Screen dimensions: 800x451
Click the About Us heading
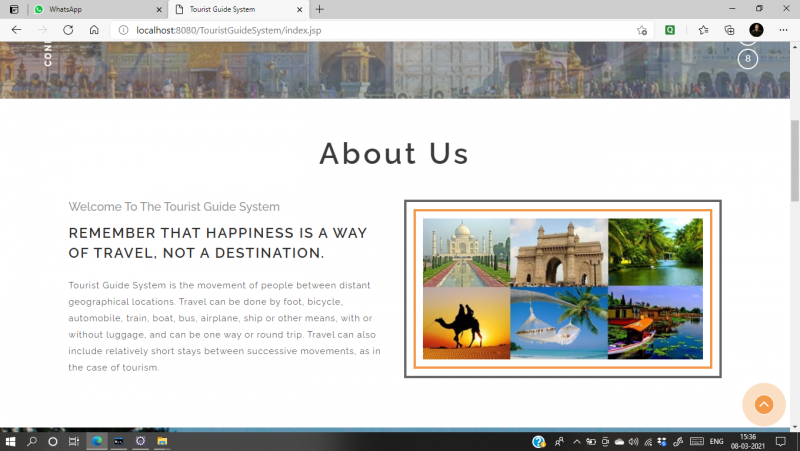394,153
